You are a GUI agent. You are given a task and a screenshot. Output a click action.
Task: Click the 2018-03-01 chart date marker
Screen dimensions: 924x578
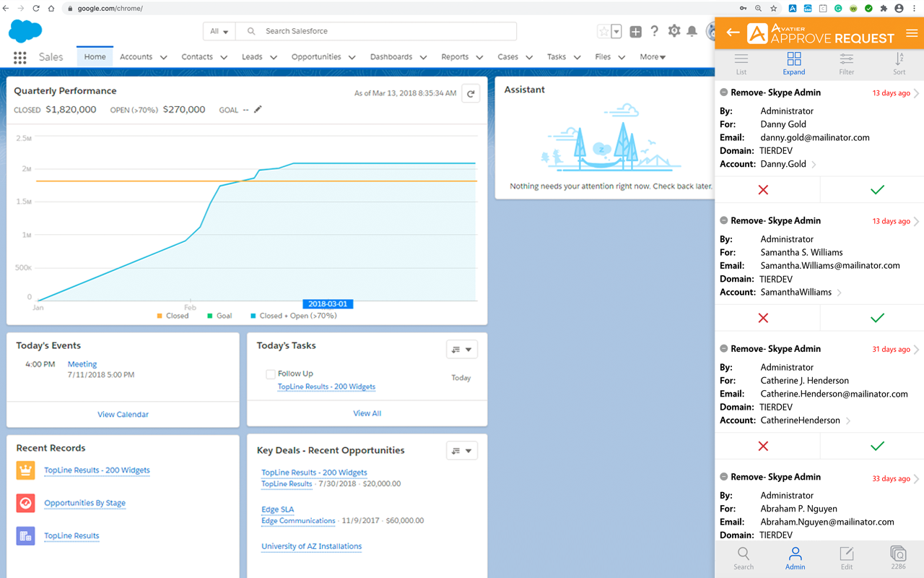point(327,304)
